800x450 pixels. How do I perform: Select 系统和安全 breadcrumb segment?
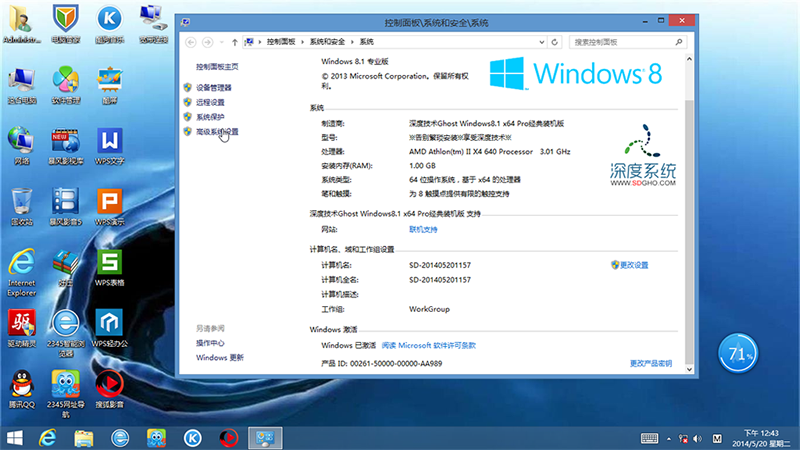[327, 42]
